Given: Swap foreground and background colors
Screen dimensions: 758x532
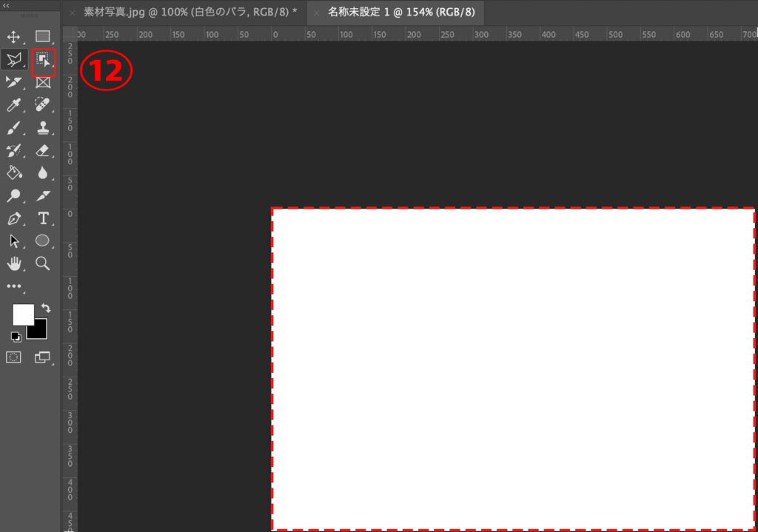Looking at the screenshot, I should tap(46, 308).
